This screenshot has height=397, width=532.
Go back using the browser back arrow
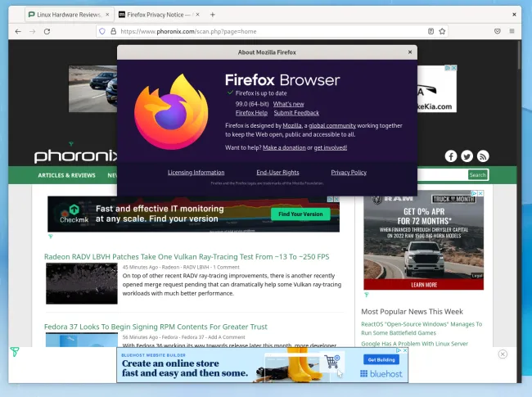coord(18,32)
